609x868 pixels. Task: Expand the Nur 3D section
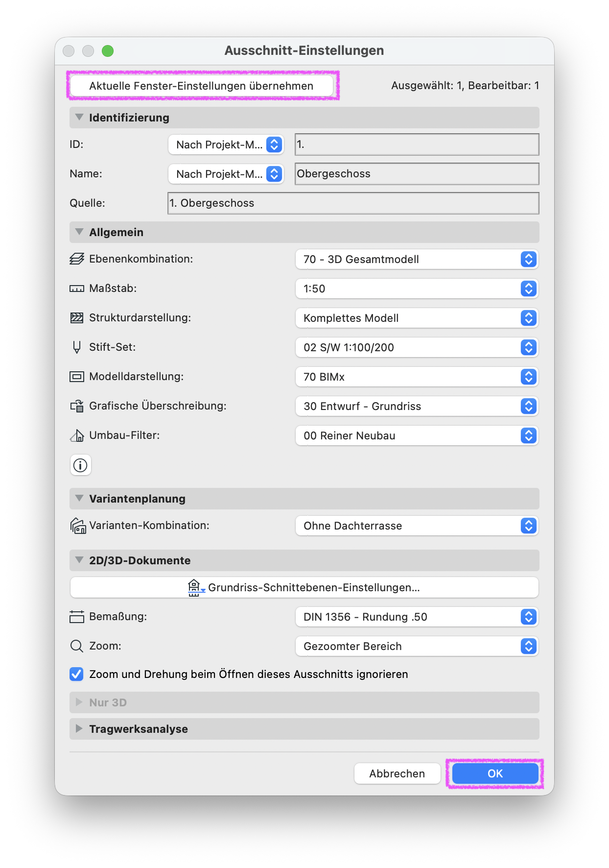79,702
